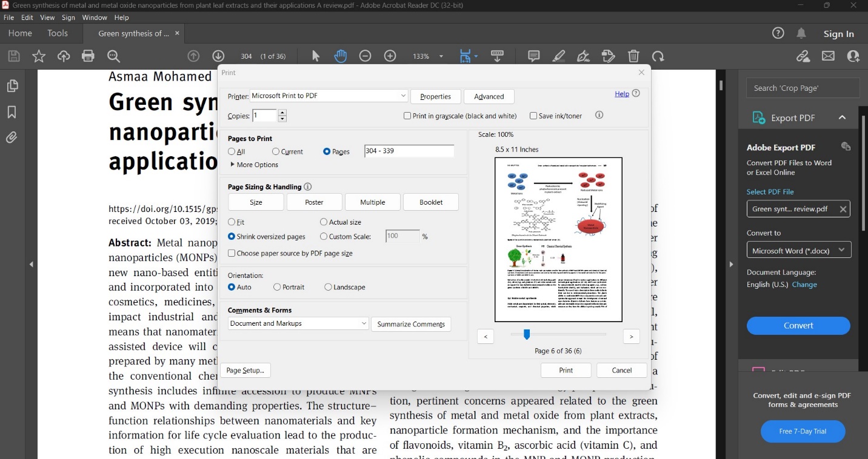Click the read mode keyboard icon
868x459 pixels.
[498, 56]
